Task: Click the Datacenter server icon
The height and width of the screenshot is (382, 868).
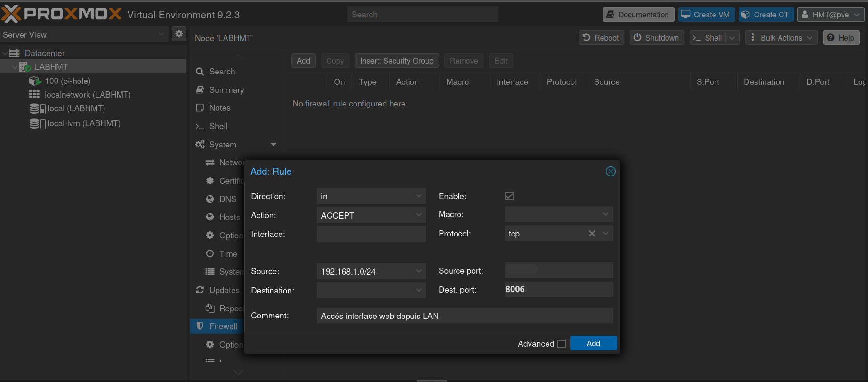Action: coord(15,53)
